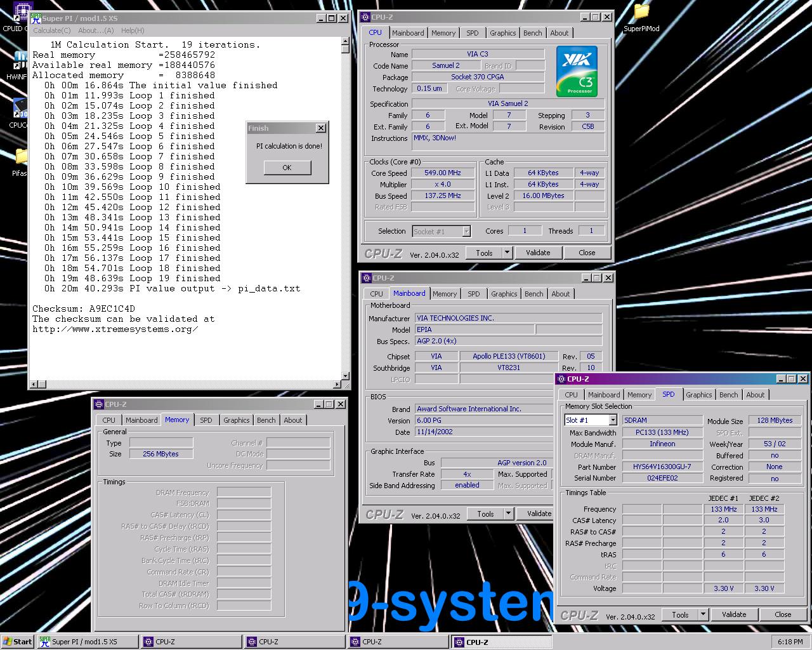Image resolution: width=812 pixels, height=650 pixels.
Task: Select Graphics tab in SPD window
Action: click(x=699, y=395)
